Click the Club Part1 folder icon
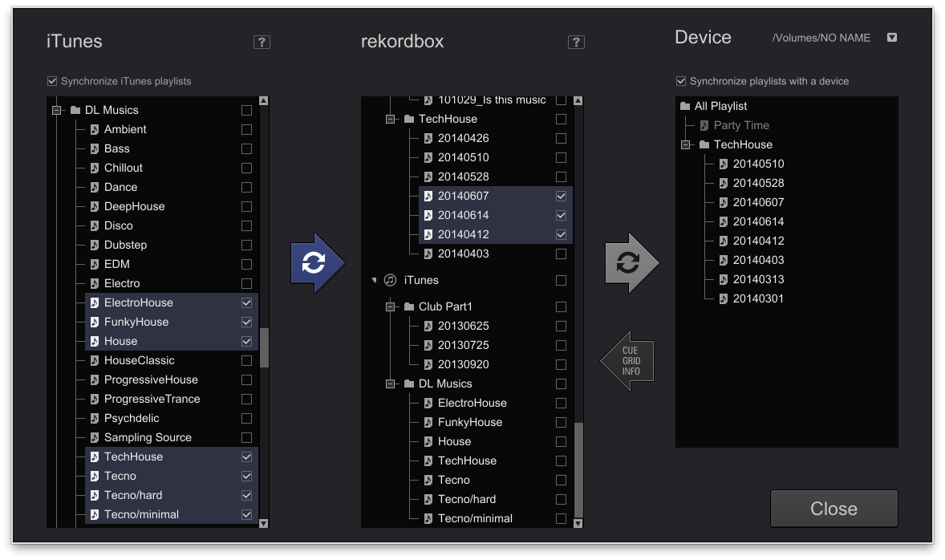 (x=409, y=306)
